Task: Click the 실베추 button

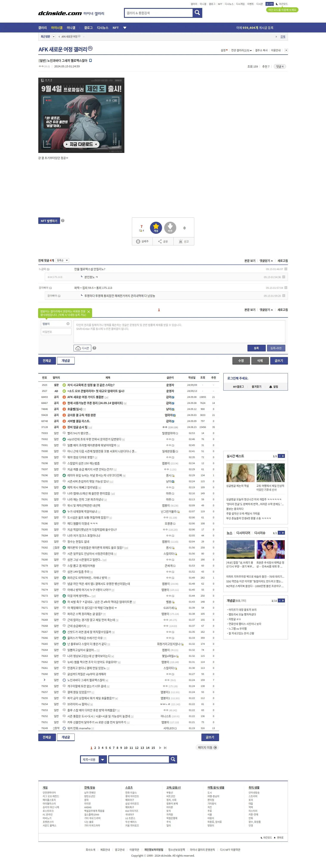Action: coord(142,241)
